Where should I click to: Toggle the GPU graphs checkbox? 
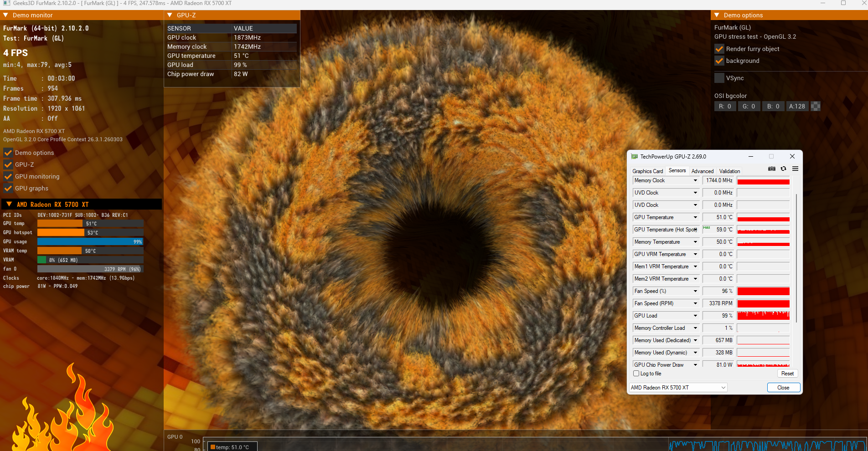[x=8, y=188]
